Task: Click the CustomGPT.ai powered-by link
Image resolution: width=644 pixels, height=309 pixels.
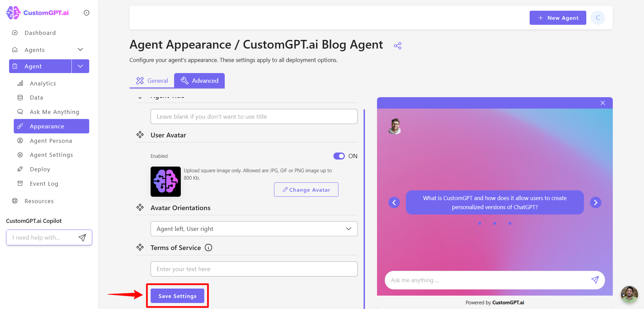Action: (508, 302)
